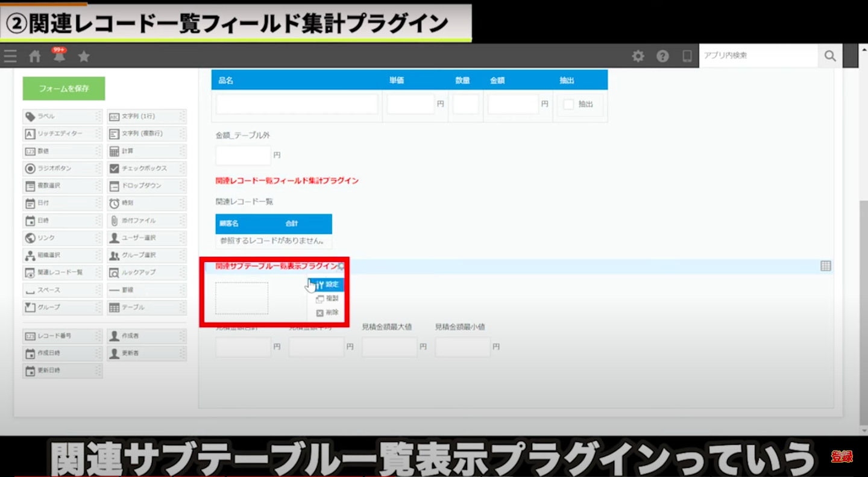Viewport: 868px width, 477px height.
Task: Click the 見積金額最小値 input box
Action: (x=463, y=347)
